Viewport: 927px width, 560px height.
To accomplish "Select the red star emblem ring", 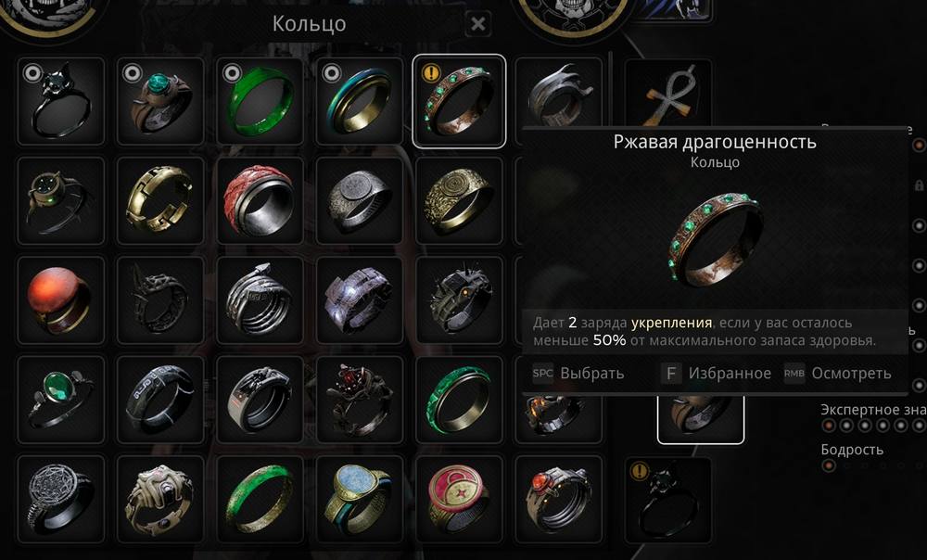I will (459, 499).
